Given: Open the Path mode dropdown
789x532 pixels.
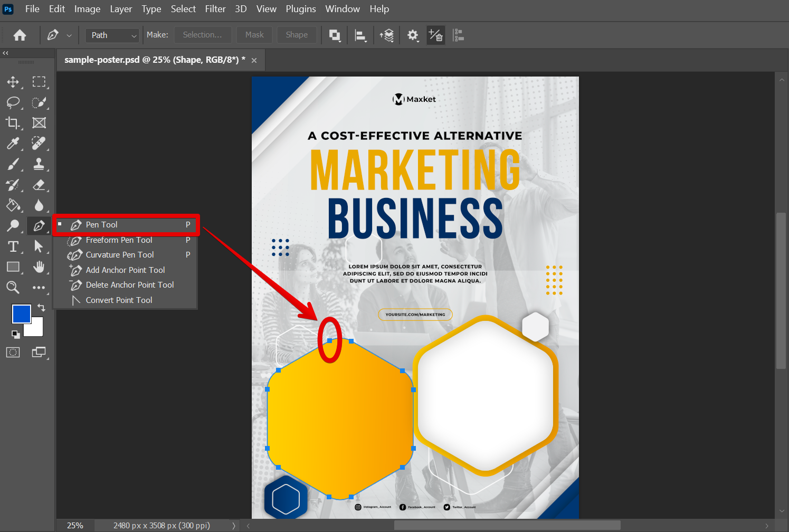Looking at the screenshot, I should [x=112, y=35].
